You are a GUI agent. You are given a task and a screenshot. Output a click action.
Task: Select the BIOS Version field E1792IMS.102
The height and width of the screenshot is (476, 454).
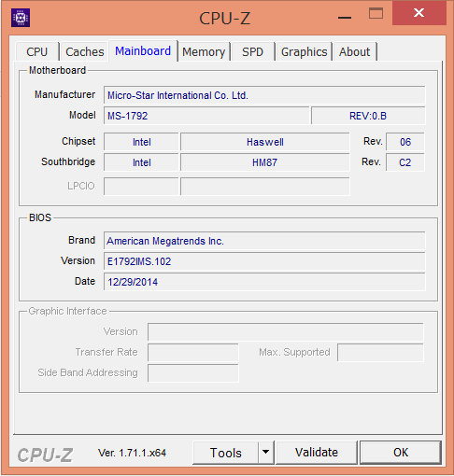264,261
